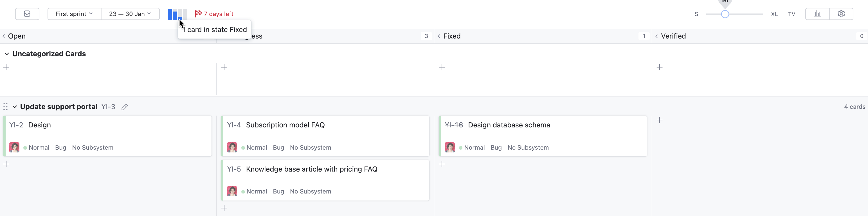868x216 pixels.
Task: Open the chart reports icon
Action: tap(817, 14)
